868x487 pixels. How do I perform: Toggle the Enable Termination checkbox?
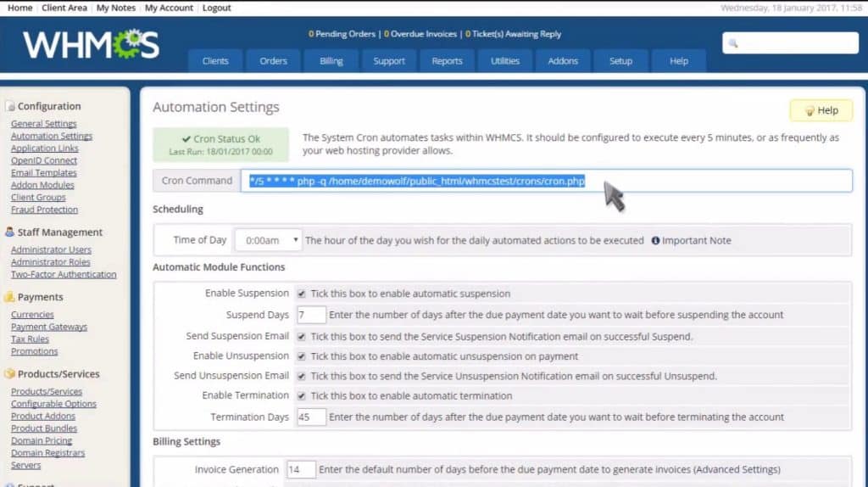click(301, 395)
